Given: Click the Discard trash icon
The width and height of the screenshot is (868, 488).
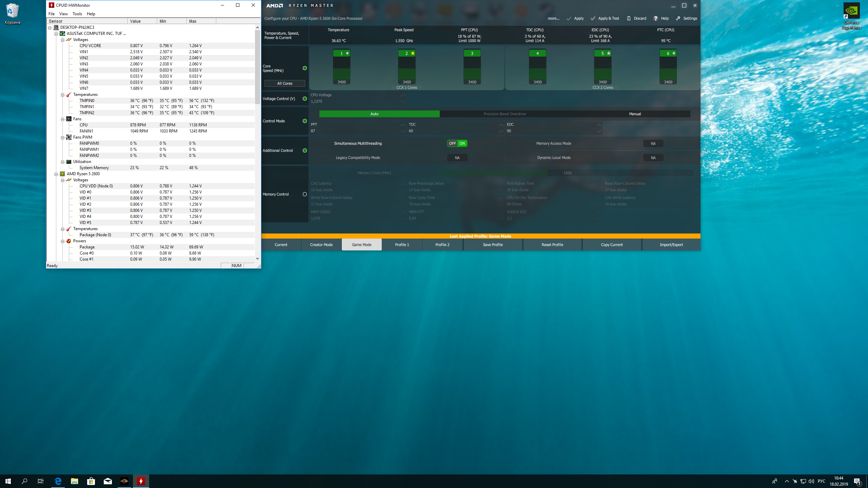Looking at the screenshot, I should click(x=629, y=18).
